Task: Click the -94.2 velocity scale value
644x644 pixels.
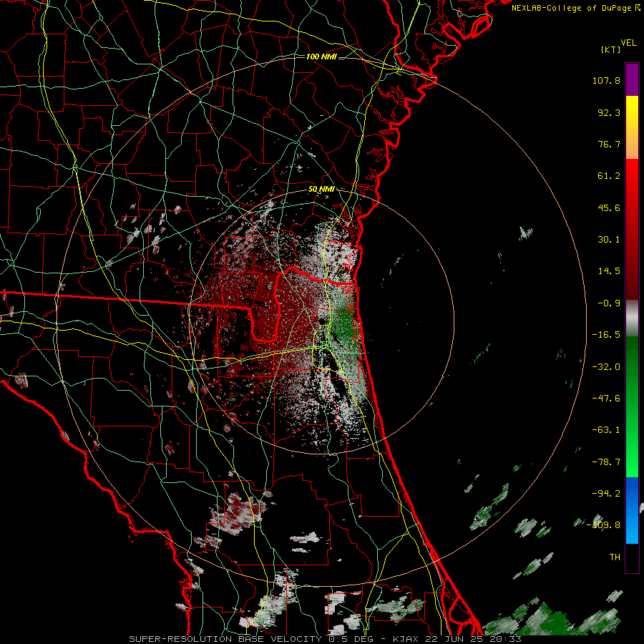Action: click(606, 493)
